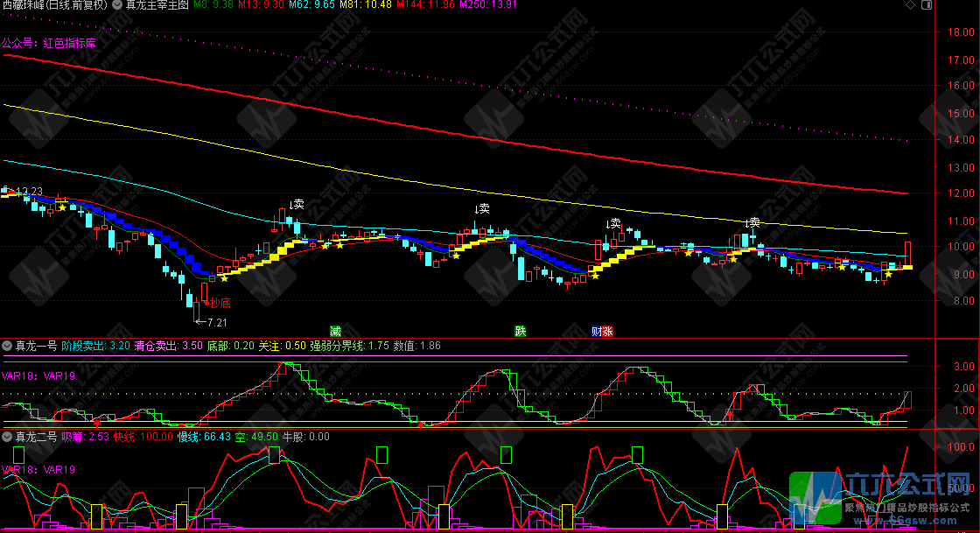Click the blue 财 marker icon
Image resolution: width=980 pixels, height=533 pixels.
[x=597, y=331]
